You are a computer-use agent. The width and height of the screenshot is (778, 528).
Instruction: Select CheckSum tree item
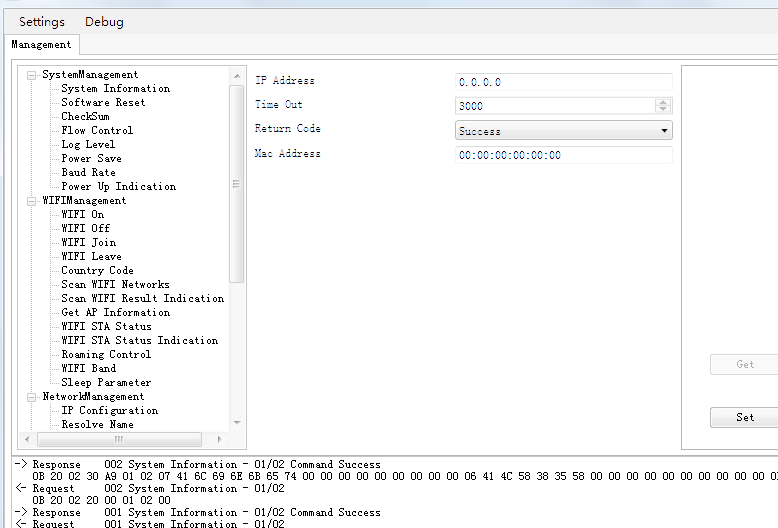click(85, 116)
